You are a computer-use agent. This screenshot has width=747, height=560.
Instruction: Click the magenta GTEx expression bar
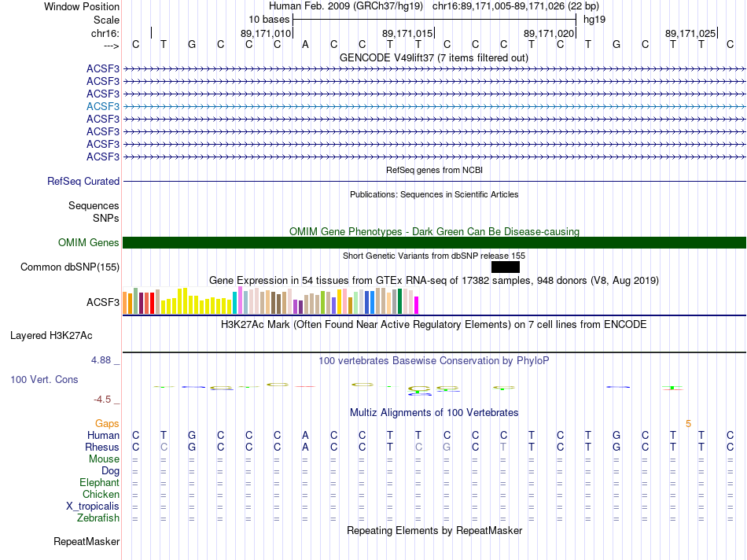417,305
